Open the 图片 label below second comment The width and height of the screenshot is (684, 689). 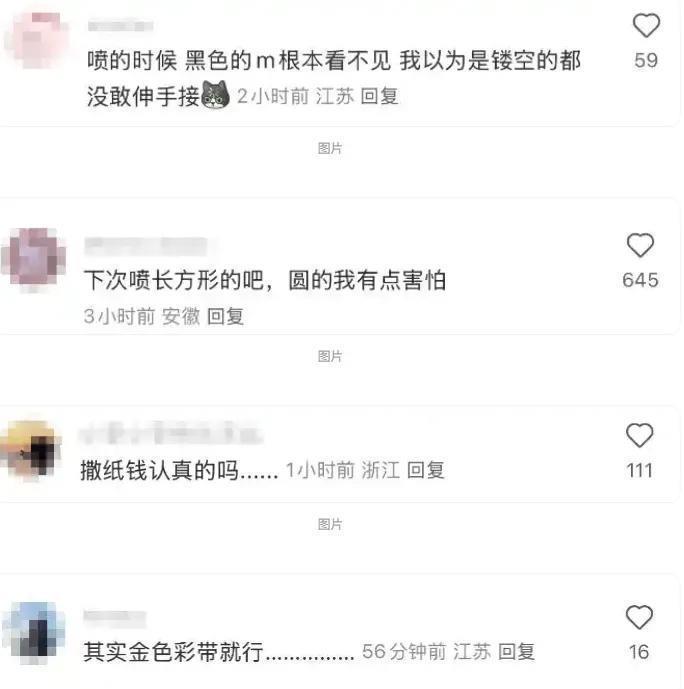[330, 356]
